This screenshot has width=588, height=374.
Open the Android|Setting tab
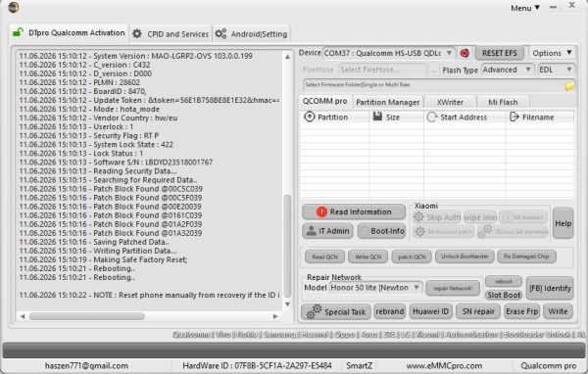251,34
